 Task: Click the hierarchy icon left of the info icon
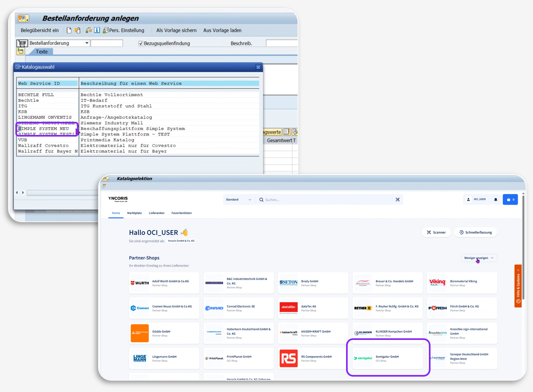coord(88,30)
